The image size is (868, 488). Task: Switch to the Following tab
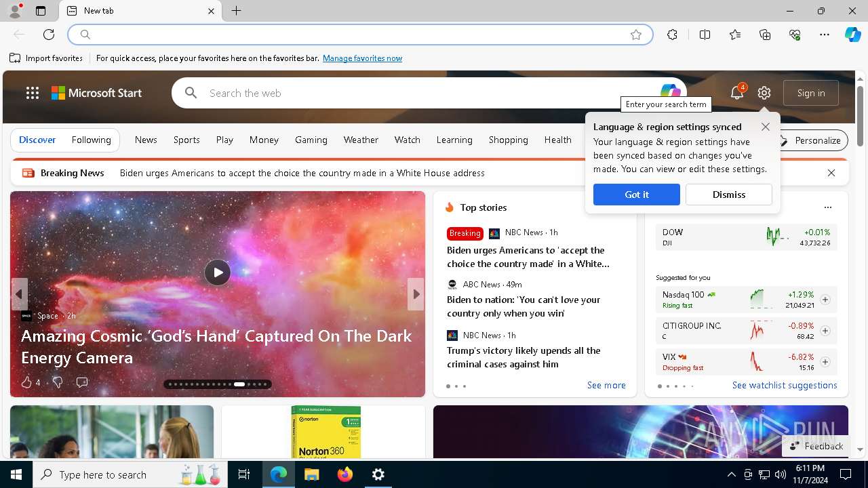pyautogui.click(x=91, y=140)
